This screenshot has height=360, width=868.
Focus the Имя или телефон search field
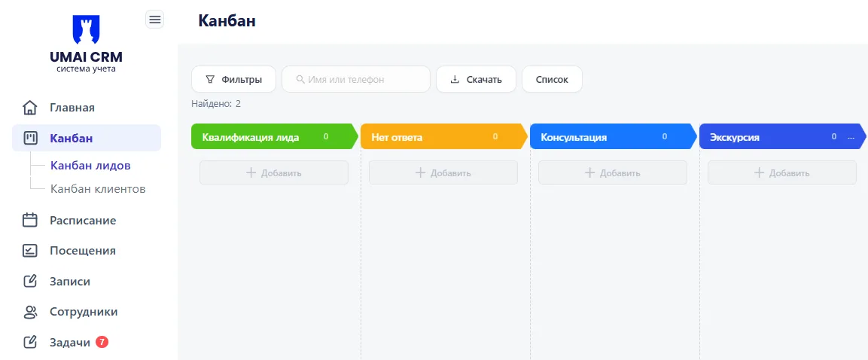point(356,79)
